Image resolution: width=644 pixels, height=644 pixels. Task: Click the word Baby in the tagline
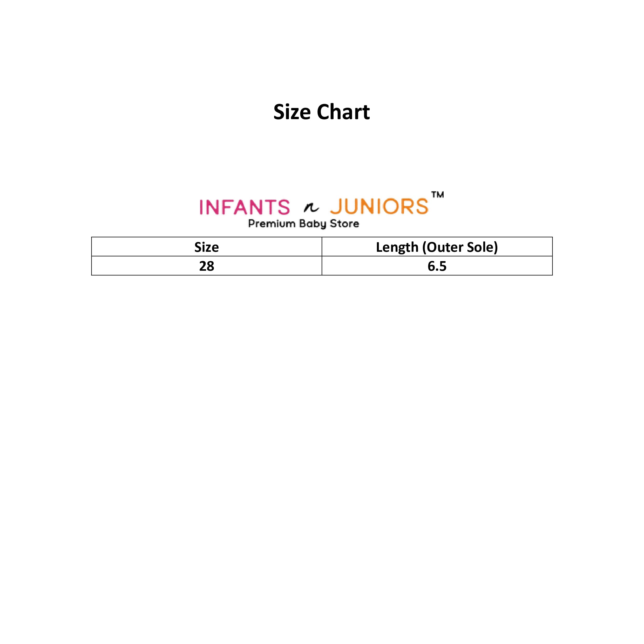pyautogui.click(x=313, y=224)
